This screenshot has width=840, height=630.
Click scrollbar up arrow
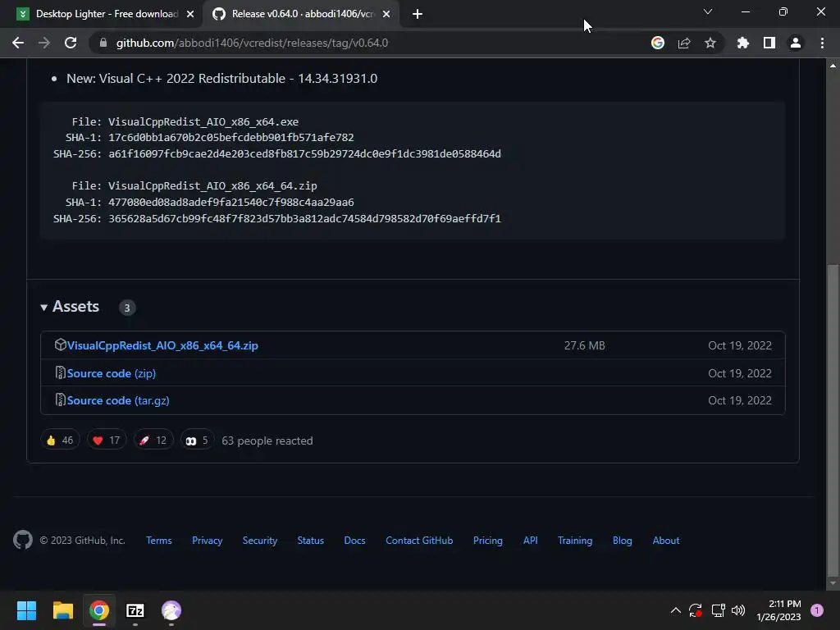[833, 66]
